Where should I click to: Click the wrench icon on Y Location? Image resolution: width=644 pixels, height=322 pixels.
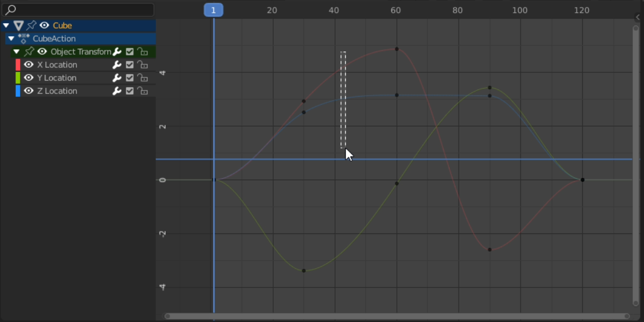tap(117, 77)
